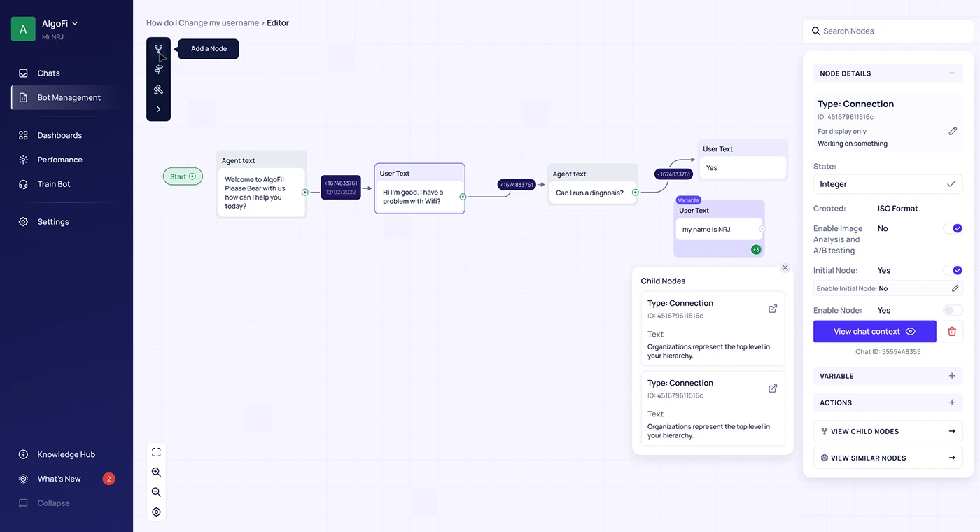Click View chat context button
Viewport: 980px width, 532px height.
pyautogui.click(x=874, y=331)
